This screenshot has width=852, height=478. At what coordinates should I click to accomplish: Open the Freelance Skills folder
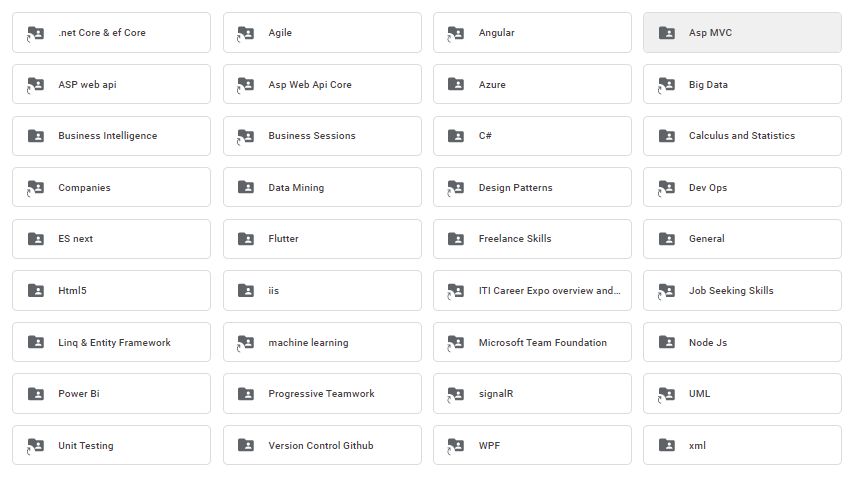coord(532,239)
